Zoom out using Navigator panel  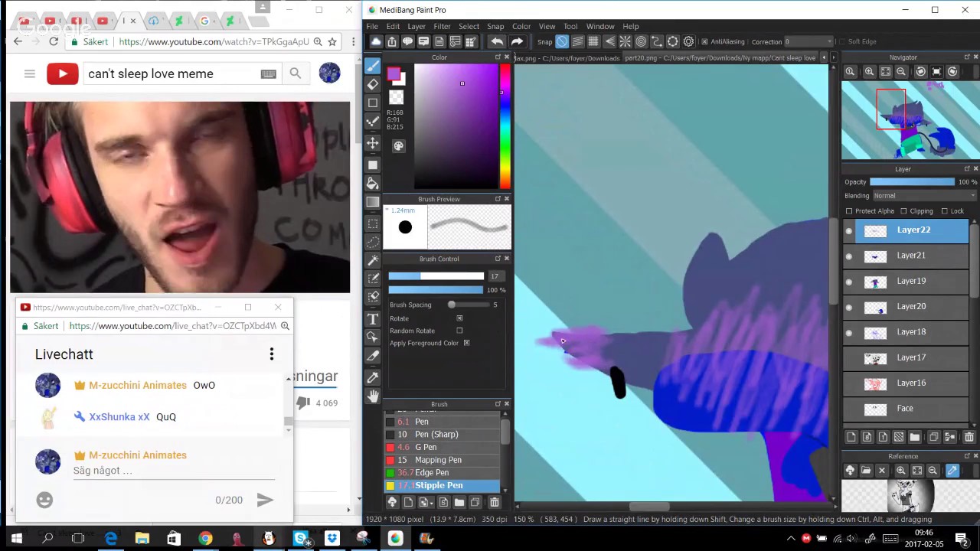901,71
